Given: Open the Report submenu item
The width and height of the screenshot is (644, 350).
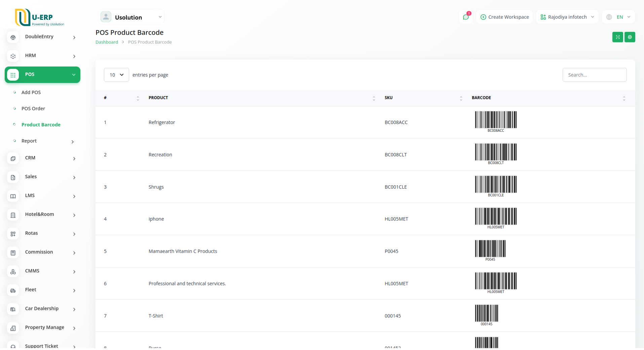Looking at the screenshot, I should click(29, 141).
